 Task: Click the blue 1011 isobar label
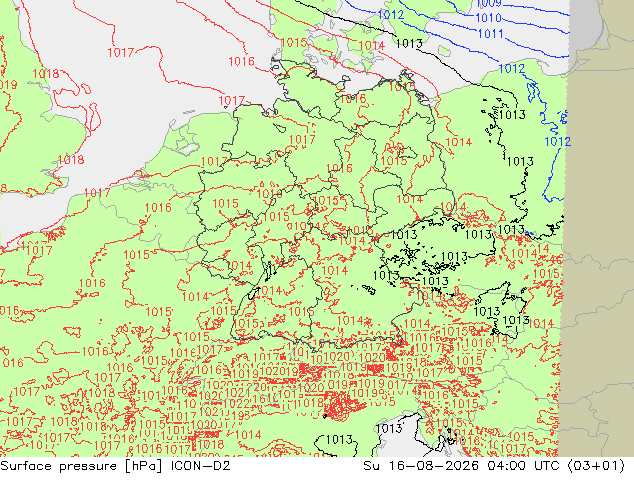point(490,34)
